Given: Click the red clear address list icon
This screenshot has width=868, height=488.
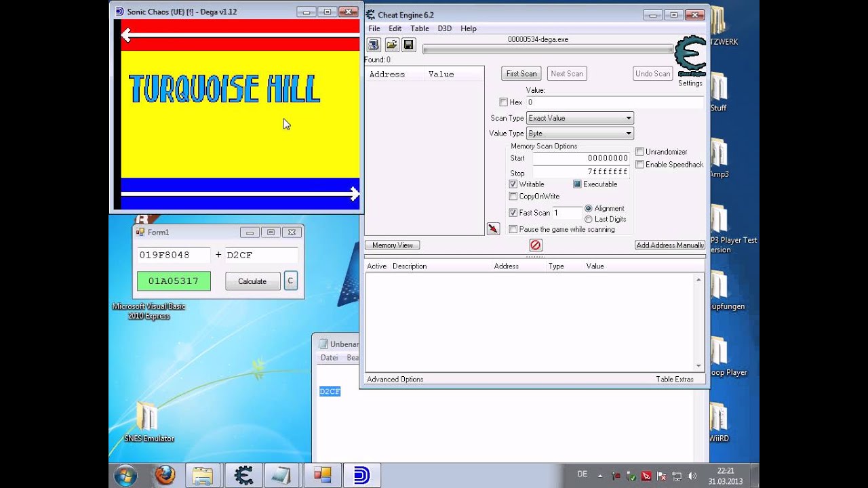Looking at the screenshot, I should tap(535, 245).
